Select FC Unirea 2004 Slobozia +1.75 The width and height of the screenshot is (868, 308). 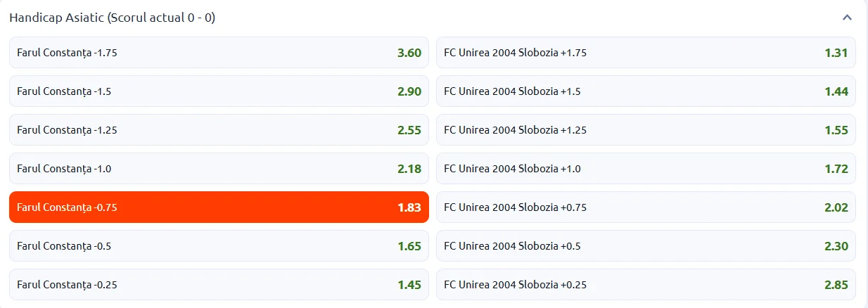tap(646, 53)
